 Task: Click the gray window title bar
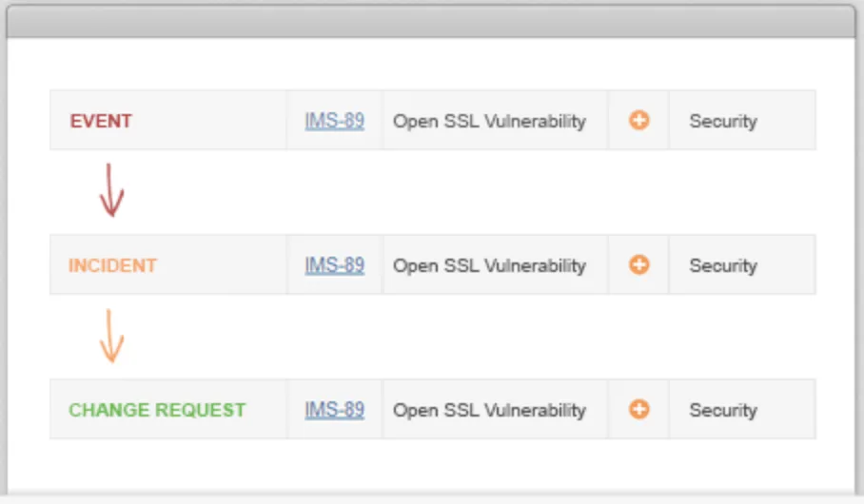pyautogui.click(x=431, y=21)
